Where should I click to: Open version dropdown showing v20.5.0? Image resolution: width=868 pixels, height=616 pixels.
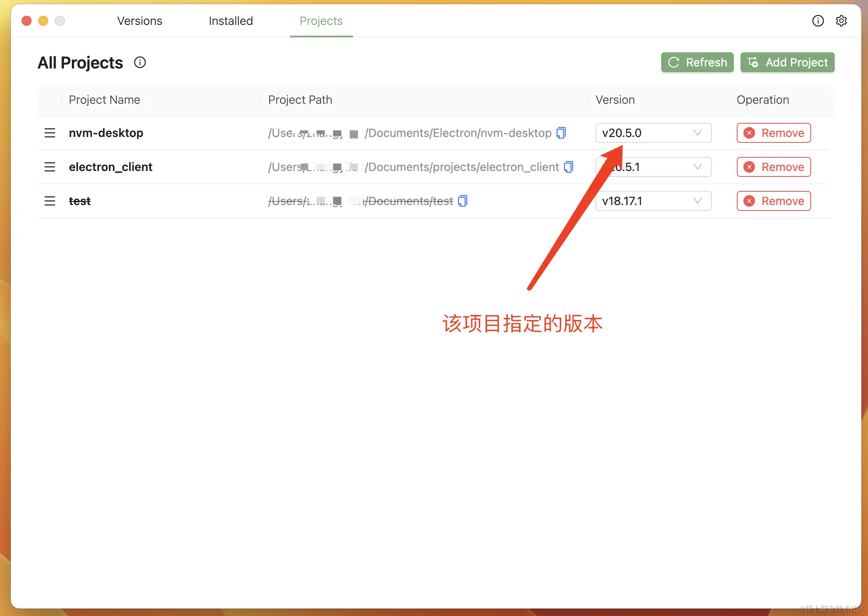tap(653, 133)
